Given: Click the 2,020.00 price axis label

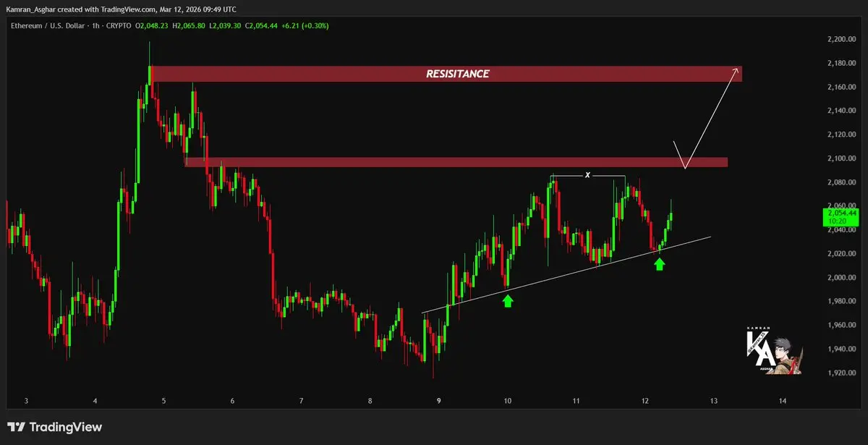Looking at the screenshot, I should tap(843, 254).
